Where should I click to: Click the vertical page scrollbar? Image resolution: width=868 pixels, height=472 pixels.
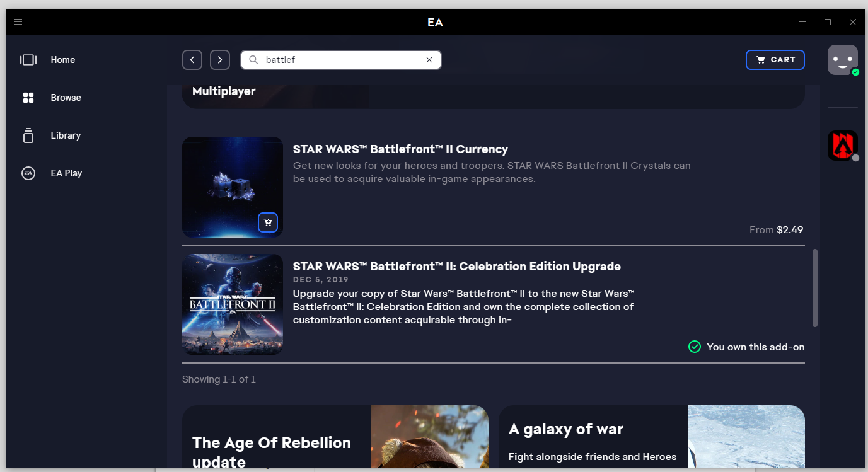tap(815, 287)
